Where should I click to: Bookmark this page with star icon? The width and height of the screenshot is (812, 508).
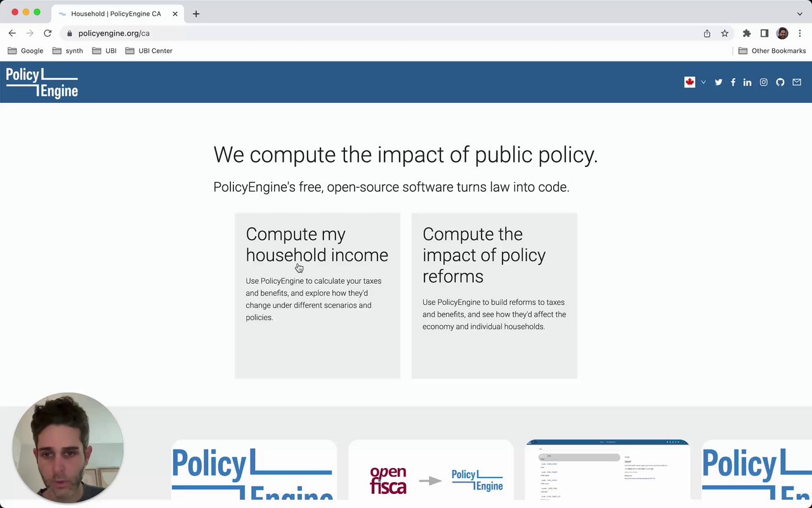724,33
